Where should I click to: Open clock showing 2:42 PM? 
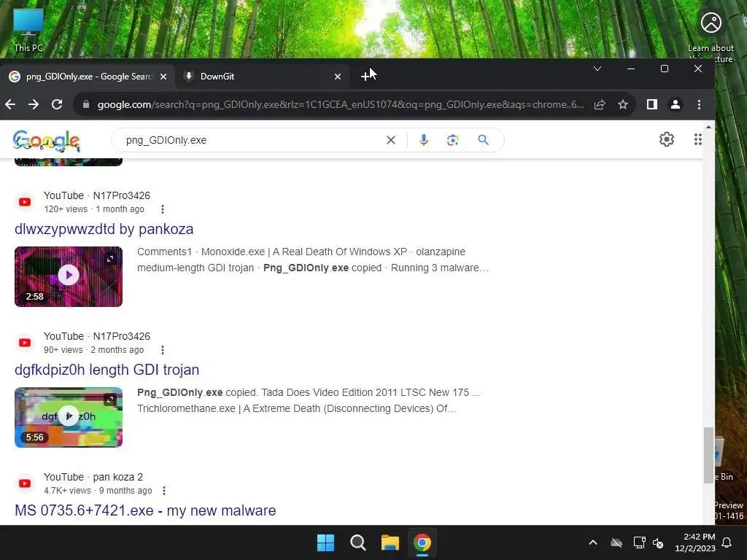pyautogui.click(x=695, y=542)
